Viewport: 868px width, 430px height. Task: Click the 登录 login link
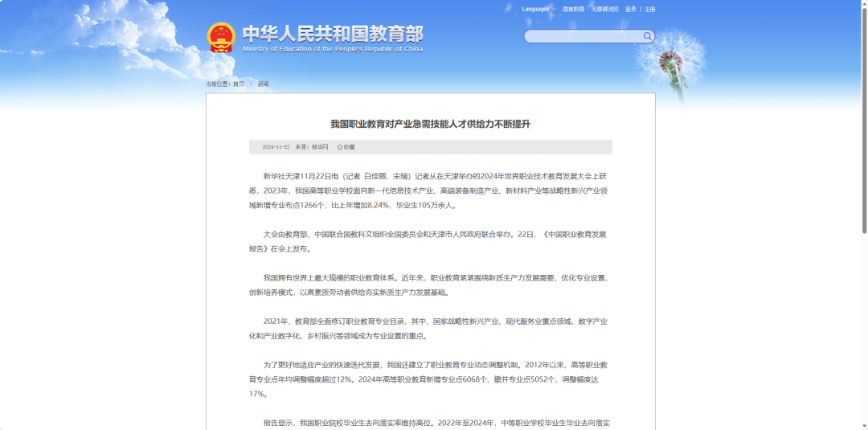(x=631, y=10)
